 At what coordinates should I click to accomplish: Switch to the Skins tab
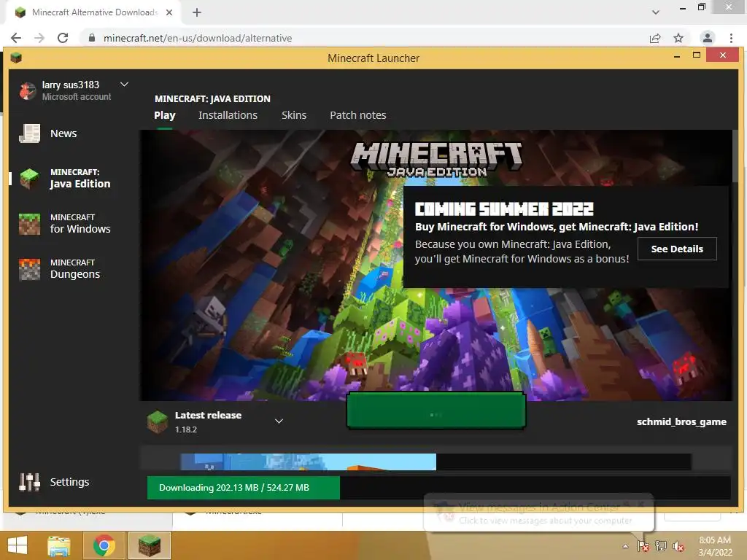294,115
